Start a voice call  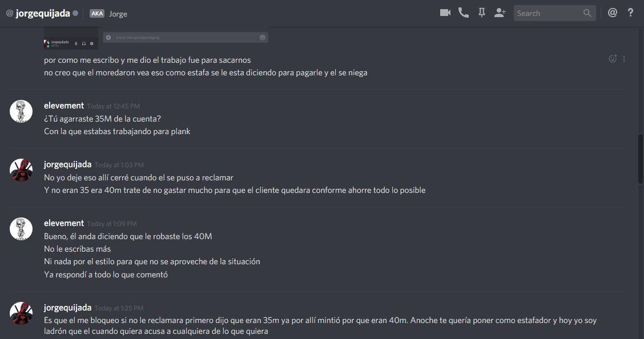[x=463, y=13]
